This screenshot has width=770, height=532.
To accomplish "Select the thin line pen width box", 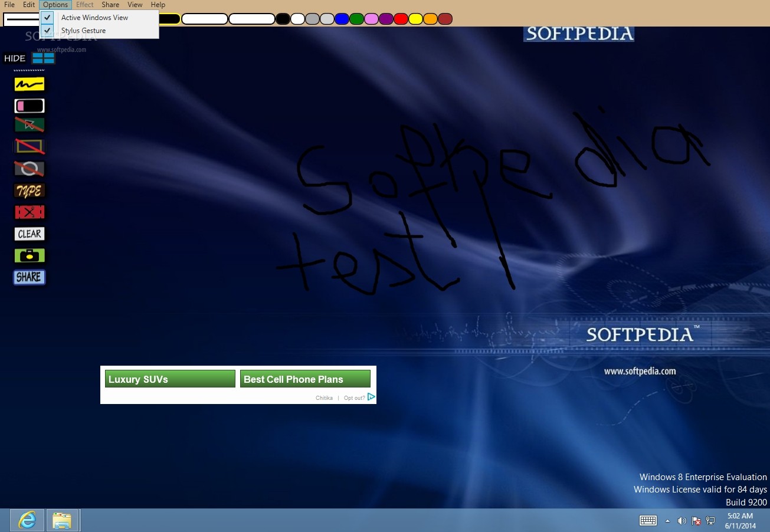I will point(21,19).
